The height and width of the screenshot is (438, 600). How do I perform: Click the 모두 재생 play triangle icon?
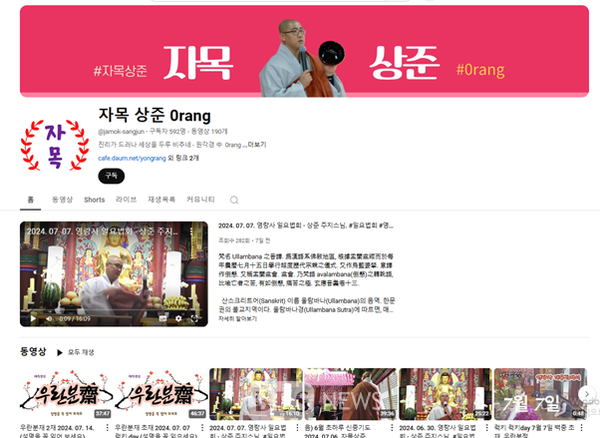coord(59,352)
